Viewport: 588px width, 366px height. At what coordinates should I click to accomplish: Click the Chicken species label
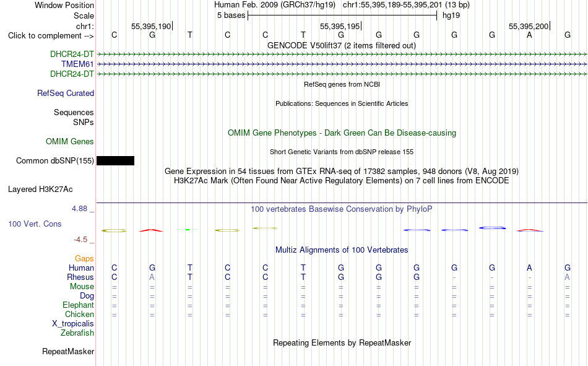tap(79, 314)
